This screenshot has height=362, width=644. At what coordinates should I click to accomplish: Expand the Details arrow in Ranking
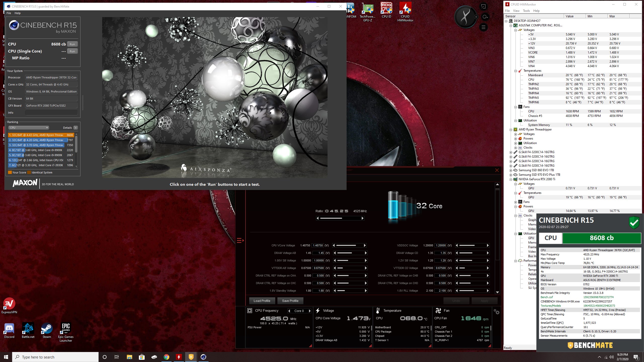[x=75, y=128]
